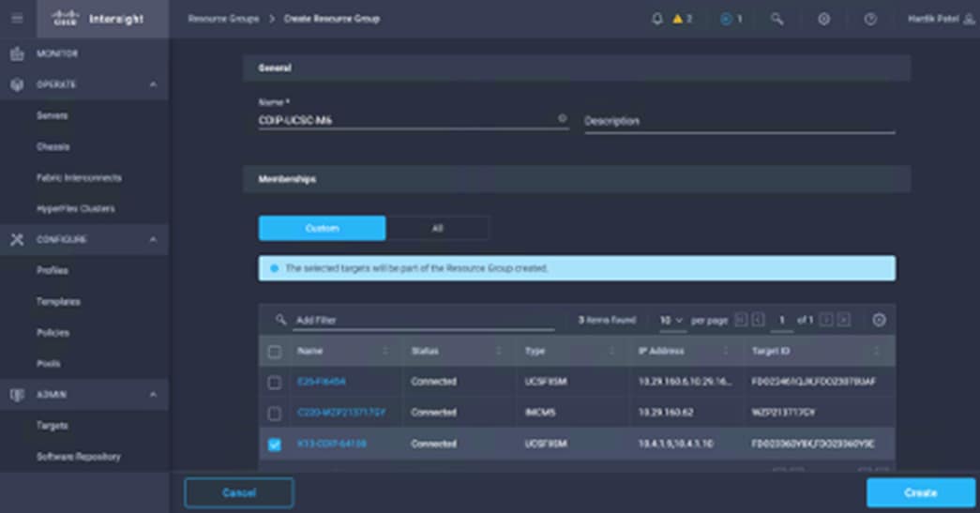
Task: Open Targets under Admin
Action: tap(52, 426)
